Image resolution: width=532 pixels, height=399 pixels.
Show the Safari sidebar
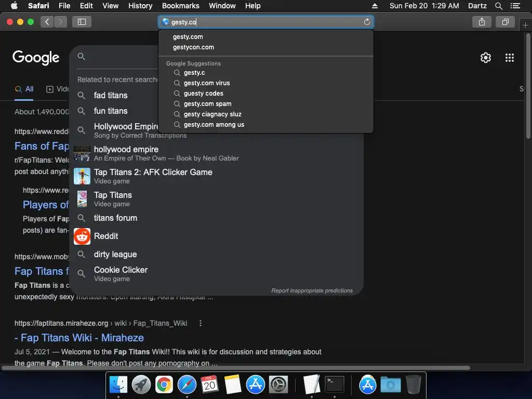pyautogui.click(x=82, y=22)
